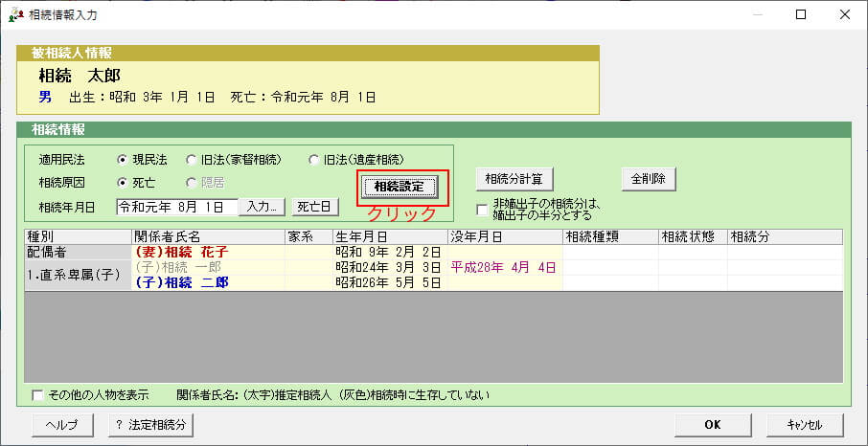Click birth date 昭和 9年 2月 2日
Viewport: 868px width, 446px height.
pyautogui.click(x=388, y=253)
